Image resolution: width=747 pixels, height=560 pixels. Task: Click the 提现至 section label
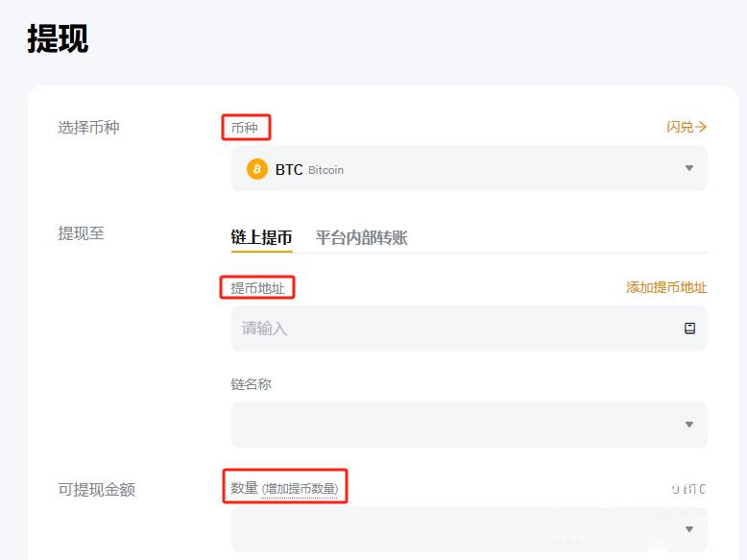(81, 233)
